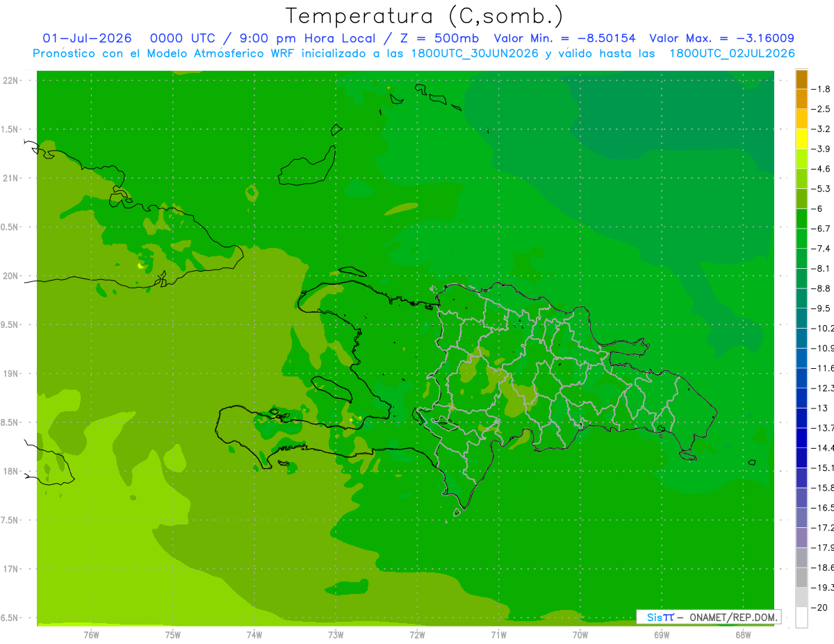Click the "21N" latitude label
Screen dimensions: 834x644
click(11, 179)
